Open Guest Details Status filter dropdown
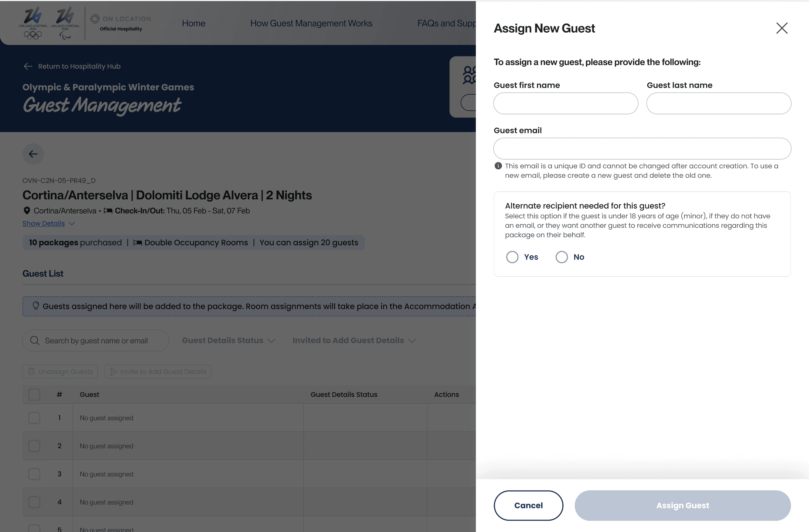Image resolution: width=809 pixels, height=532 pixels. [x=229, y=340]
